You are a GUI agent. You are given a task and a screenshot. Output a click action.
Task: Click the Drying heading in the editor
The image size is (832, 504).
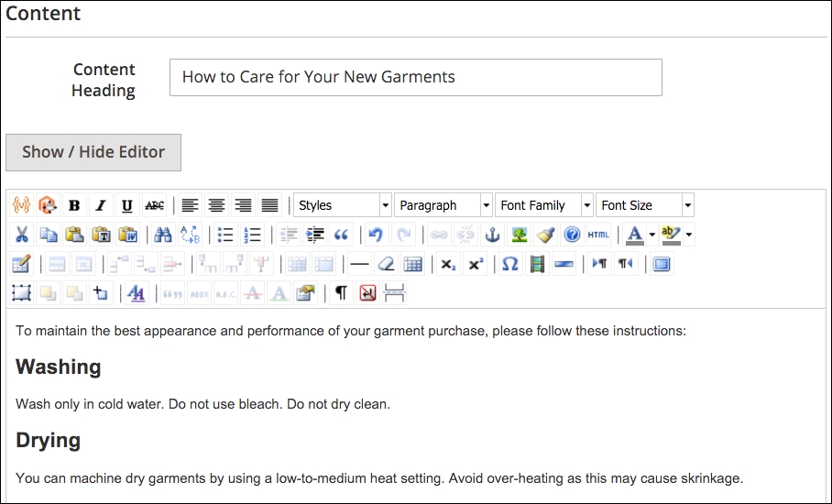point(49,441)
